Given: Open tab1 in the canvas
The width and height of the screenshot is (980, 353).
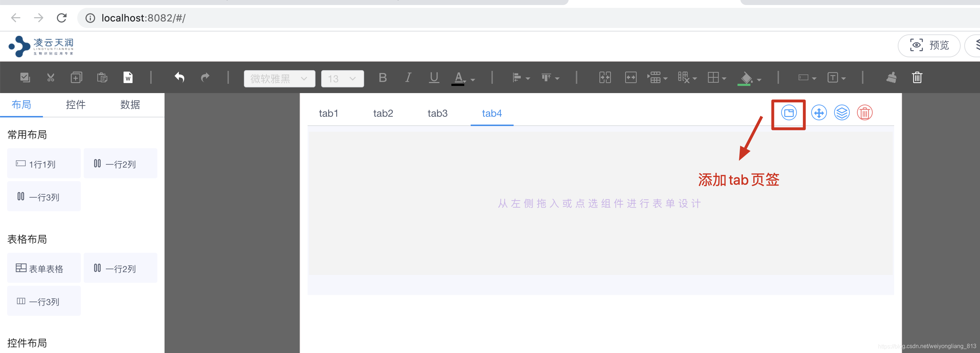Looking at the screenshot, I should click(328, 113).
